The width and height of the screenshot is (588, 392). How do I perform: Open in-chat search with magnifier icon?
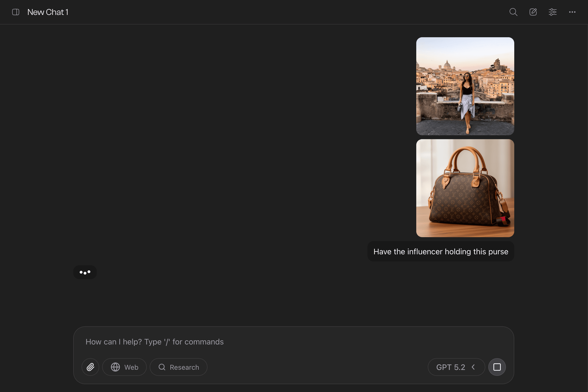coord(513,12)
